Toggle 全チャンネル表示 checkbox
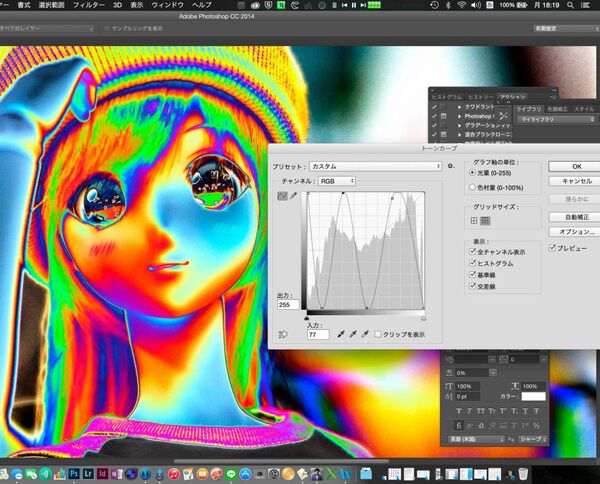The width and height of the screenshot is (600, 484). pos(473,252)
